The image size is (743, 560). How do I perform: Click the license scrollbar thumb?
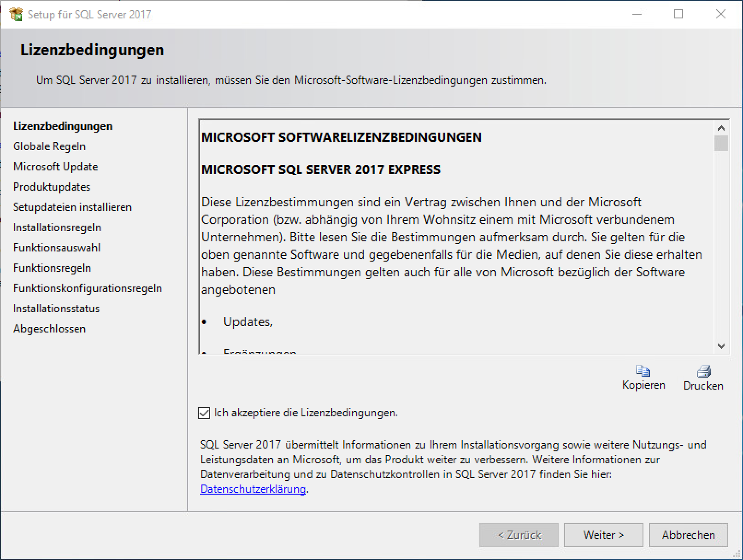[x=721, y=143]
